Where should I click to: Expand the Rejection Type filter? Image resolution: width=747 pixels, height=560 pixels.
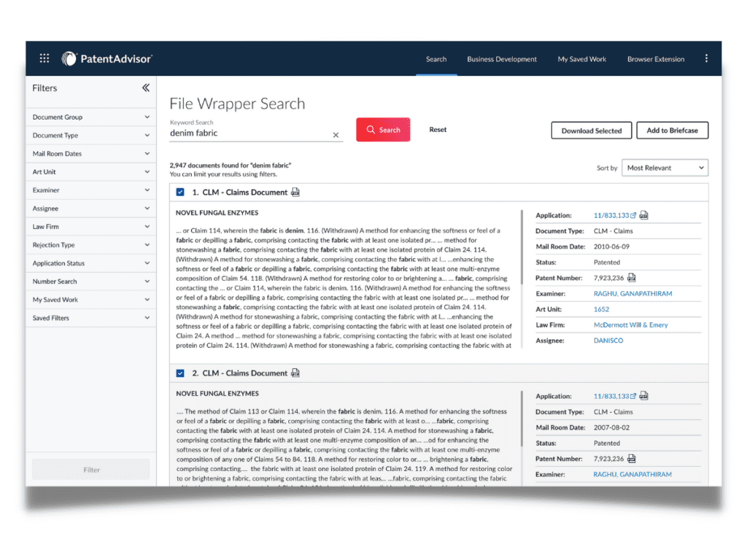pyautogui.click(x=90, y=244)
